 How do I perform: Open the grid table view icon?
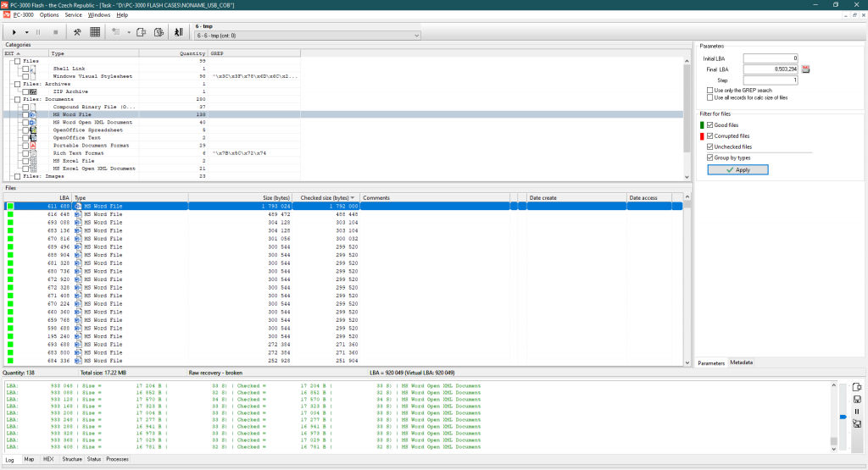tap(95, 32)
